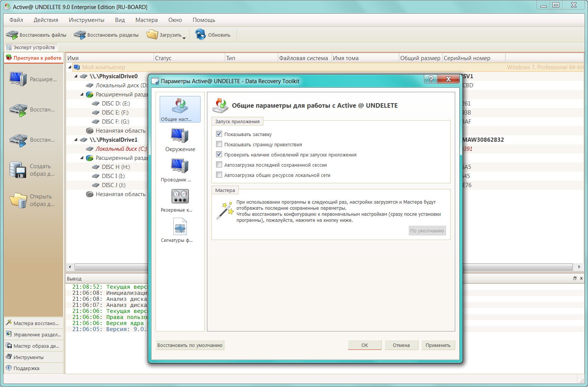This screenshot has height=387, width=588.
Task: Click the Отмена button
Action: (x=401, y=345)
